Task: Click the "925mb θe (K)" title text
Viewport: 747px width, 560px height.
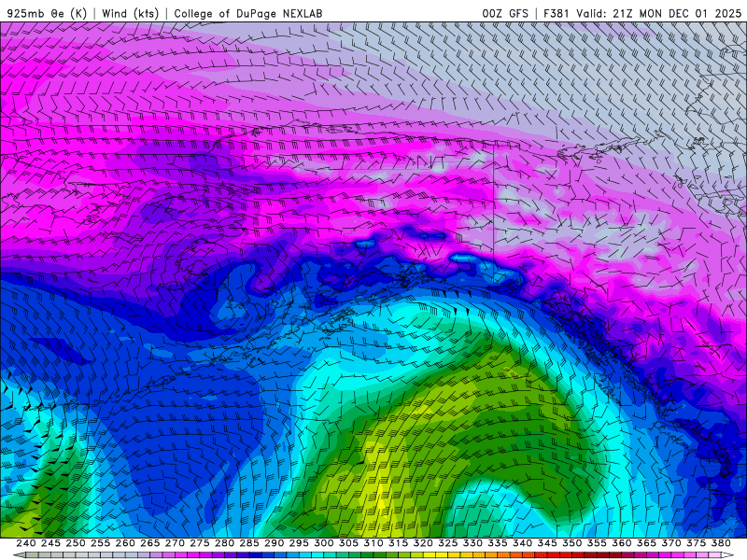Action: [47, 13]
